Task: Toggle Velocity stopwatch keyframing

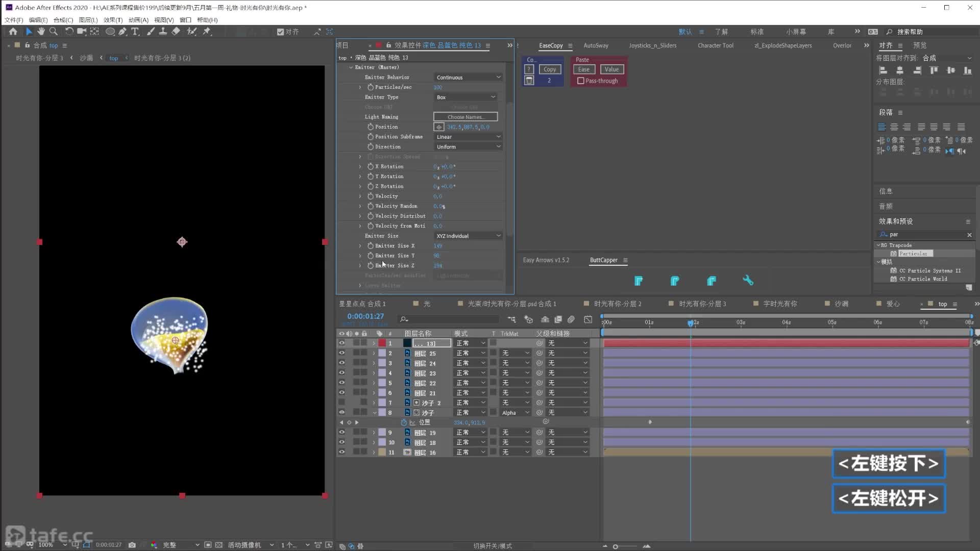Action: pyautogui.click(x=370, y=196)
